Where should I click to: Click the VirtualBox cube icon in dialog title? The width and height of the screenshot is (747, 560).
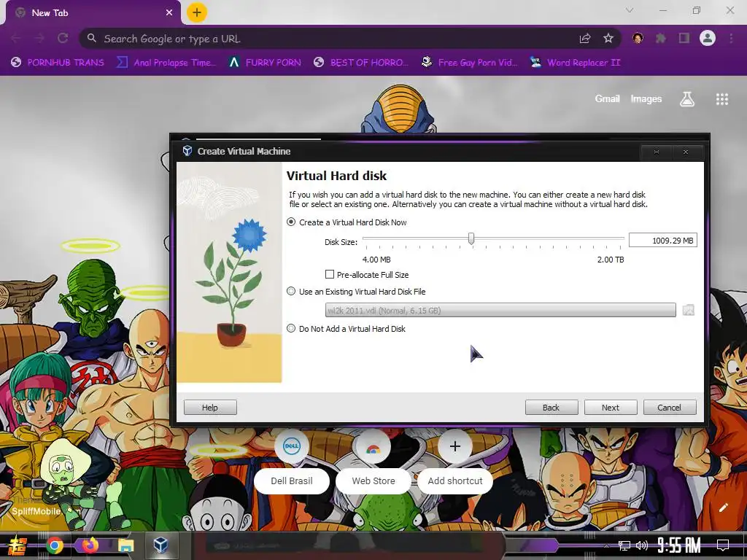click(x=187, y=151)
